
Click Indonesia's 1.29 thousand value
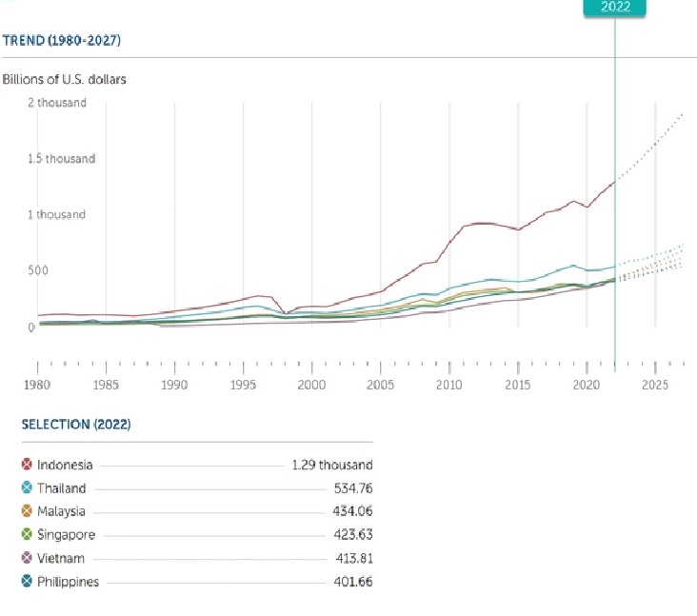pos(331,465)
